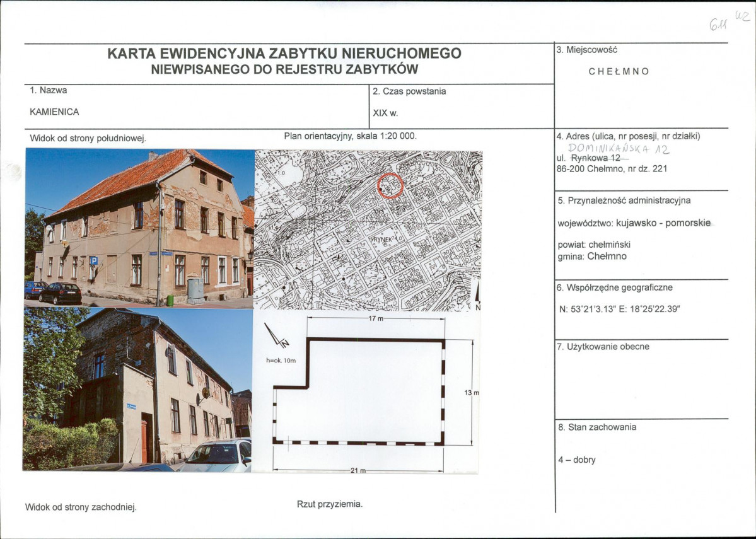
Task: Open the south view building photo
Action: pos(139,228)
